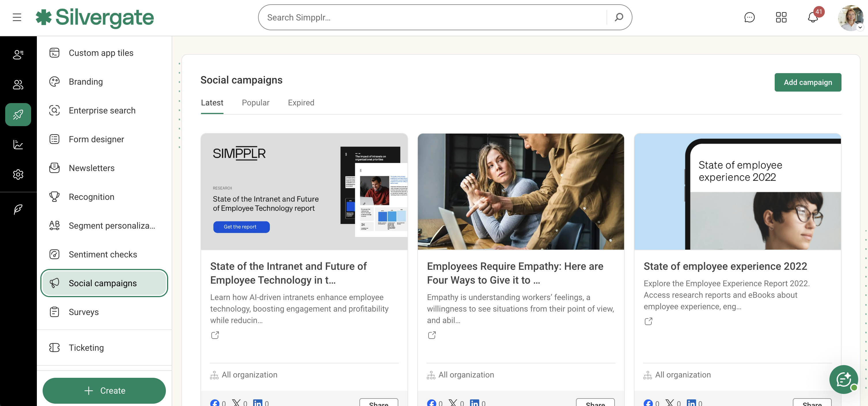Open the people icon in left rail
The width and height of the screenshot is (868, 406).
(18, 85)
